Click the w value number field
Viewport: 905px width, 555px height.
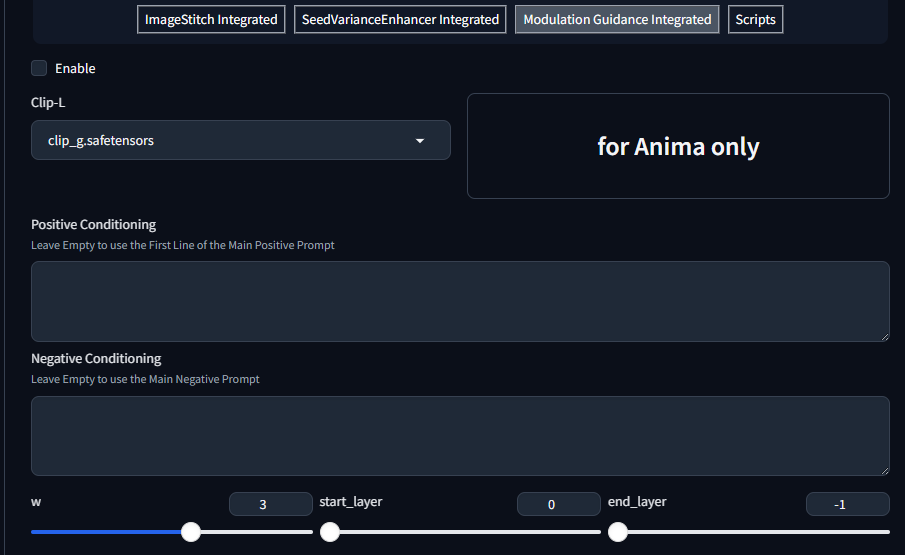click(x=271, y=504)
